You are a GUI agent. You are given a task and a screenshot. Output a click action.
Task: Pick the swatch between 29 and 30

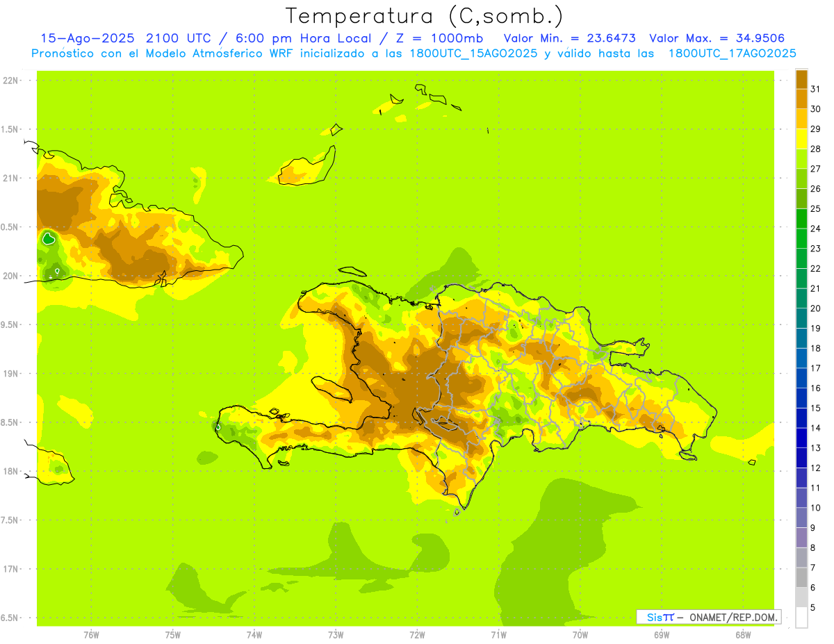(801, 119)
